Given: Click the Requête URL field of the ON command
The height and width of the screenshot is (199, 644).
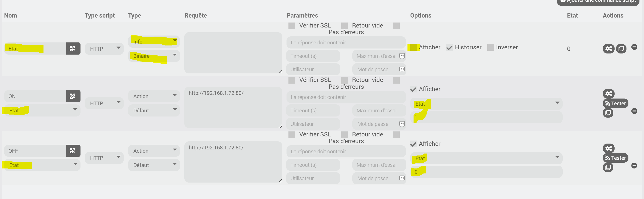Looking at the screenshot, I should (x=233, y=107).
